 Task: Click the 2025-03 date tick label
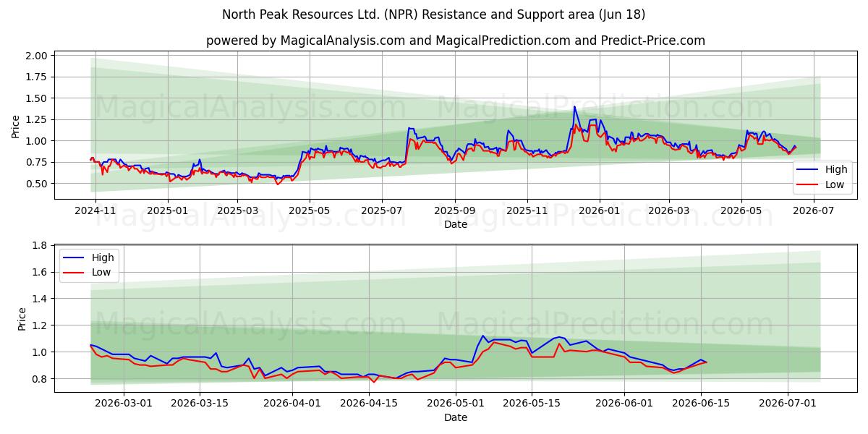click(x=238, y=210)
